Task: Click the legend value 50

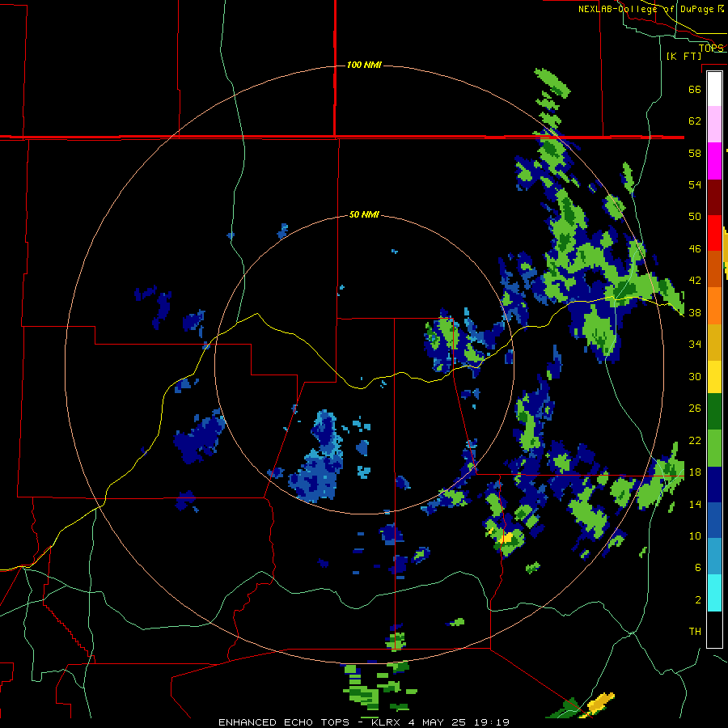Action: tap(695, 216)
